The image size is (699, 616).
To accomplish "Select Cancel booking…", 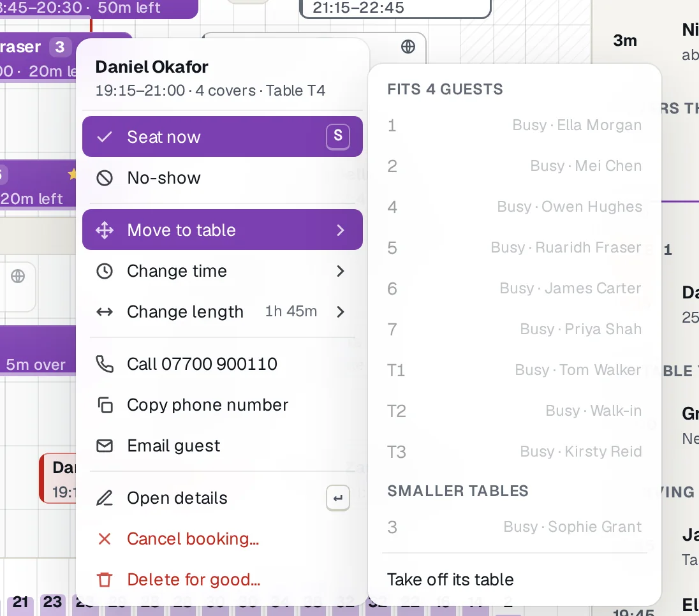I will pyautogui.click(x=223, y=539).
